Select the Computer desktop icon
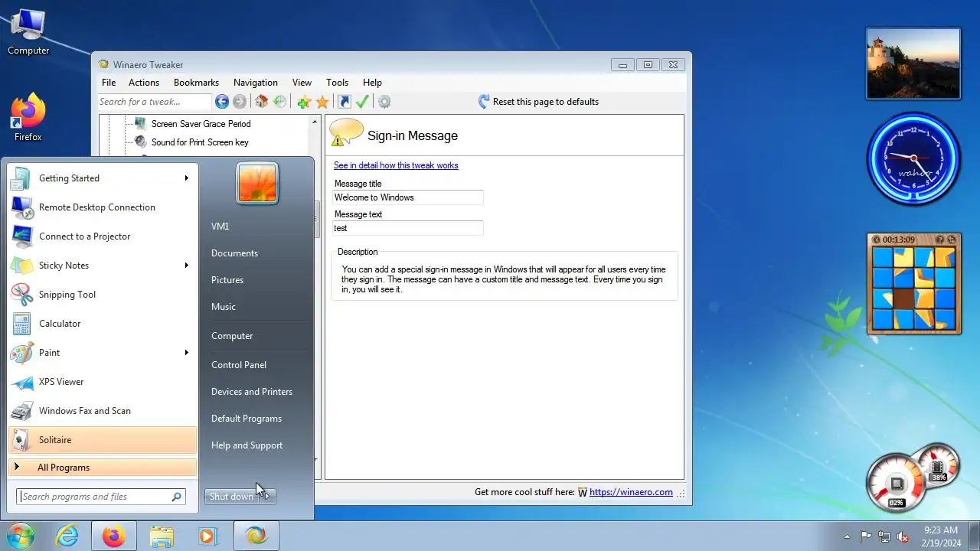Screen dimensions: 980x551 (28, 32)
